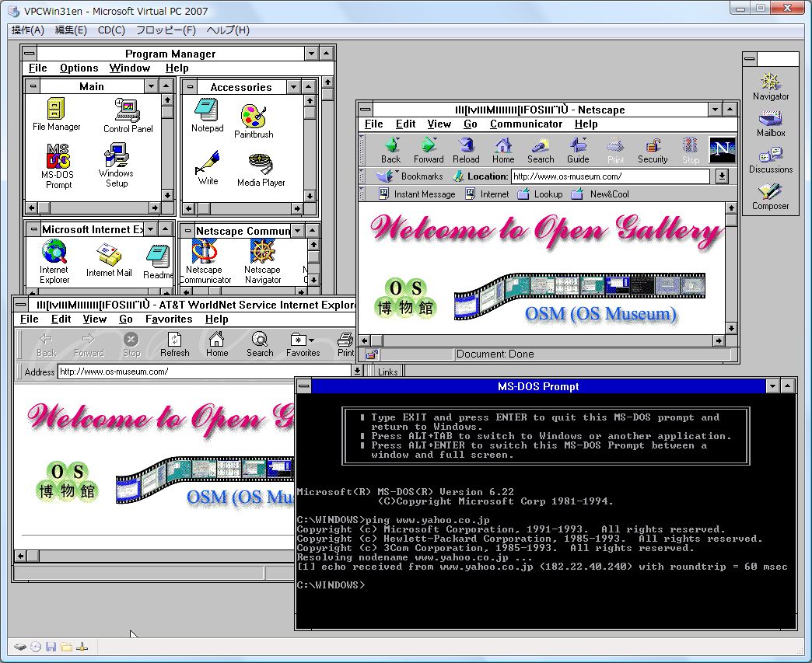Click Security in Netscape toolbar
The height and width of the screenshot is (663, 812).
(653, 151)
